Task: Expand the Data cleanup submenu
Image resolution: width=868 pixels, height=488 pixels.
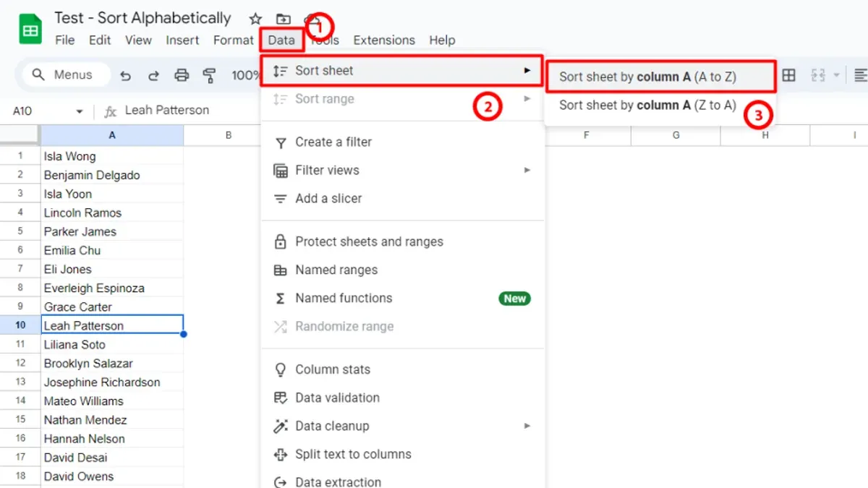Action: tap(402, 427)
